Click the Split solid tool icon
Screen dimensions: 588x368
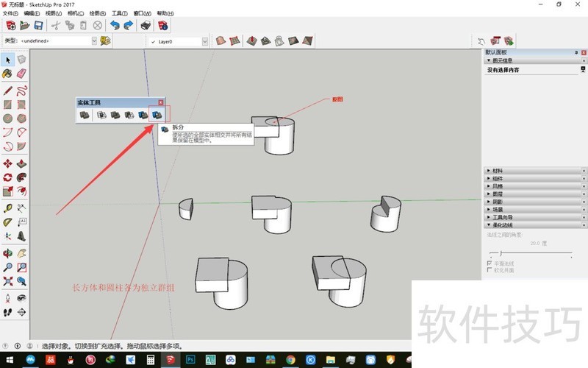click(156, 116)
